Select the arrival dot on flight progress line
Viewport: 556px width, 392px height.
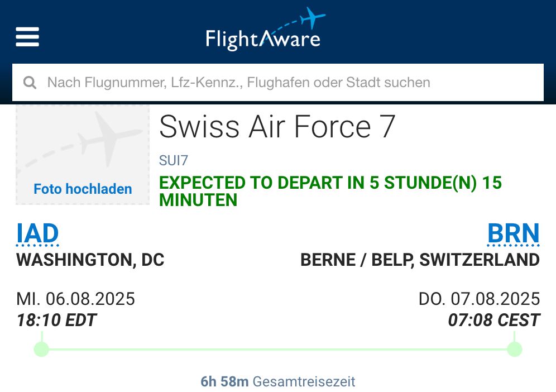[x=515, y=349]
